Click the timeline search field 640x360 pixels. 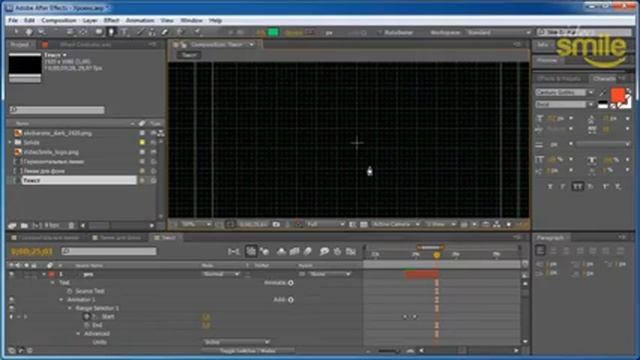(109, 251)
